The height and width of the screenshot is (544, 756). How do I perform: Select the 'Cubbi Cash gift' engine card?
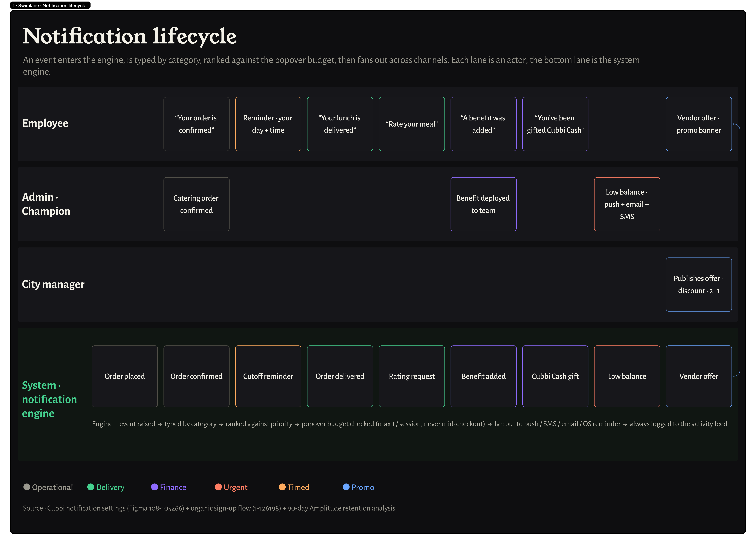[555, 376]
